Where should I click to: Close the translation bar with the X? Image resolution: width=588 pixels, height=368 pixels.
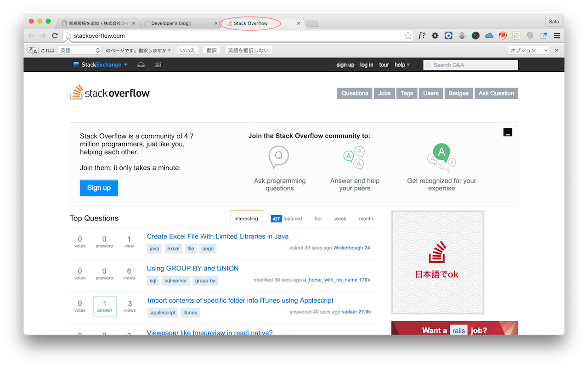(x=557, y=50)
